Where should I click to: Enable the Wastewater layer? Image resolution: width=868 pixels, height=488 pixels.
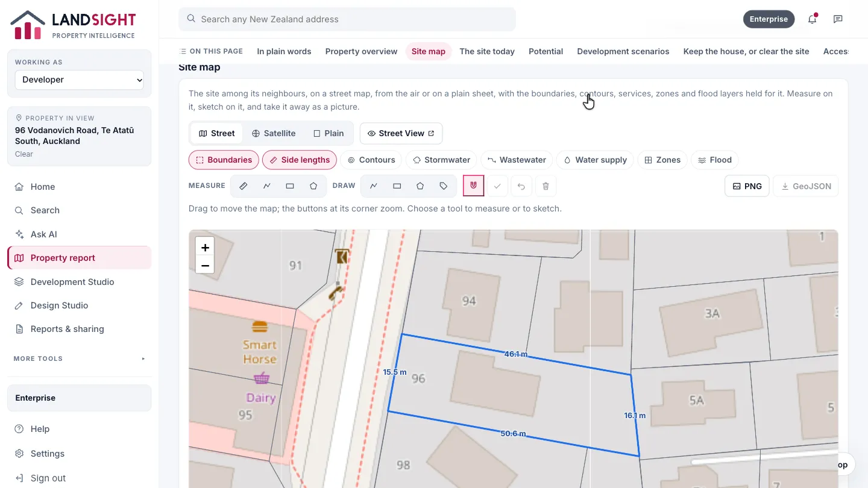coord(517,160)
